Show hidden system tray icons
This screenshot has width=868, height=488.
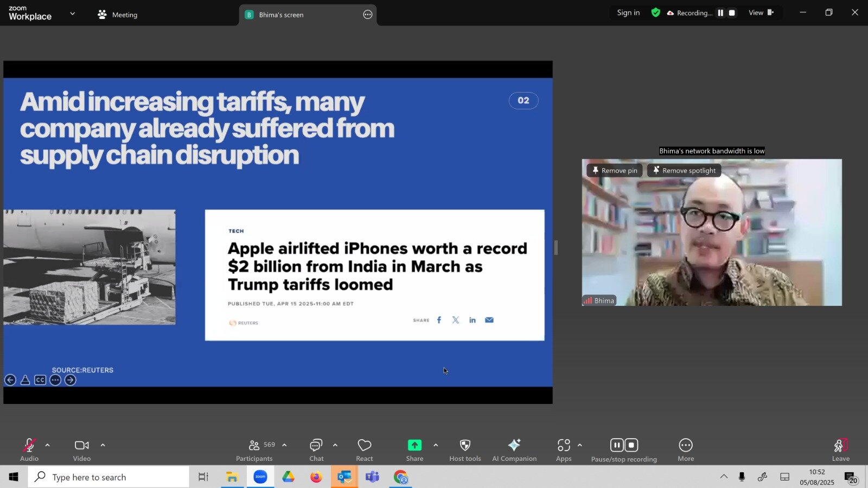coord(724,477)
